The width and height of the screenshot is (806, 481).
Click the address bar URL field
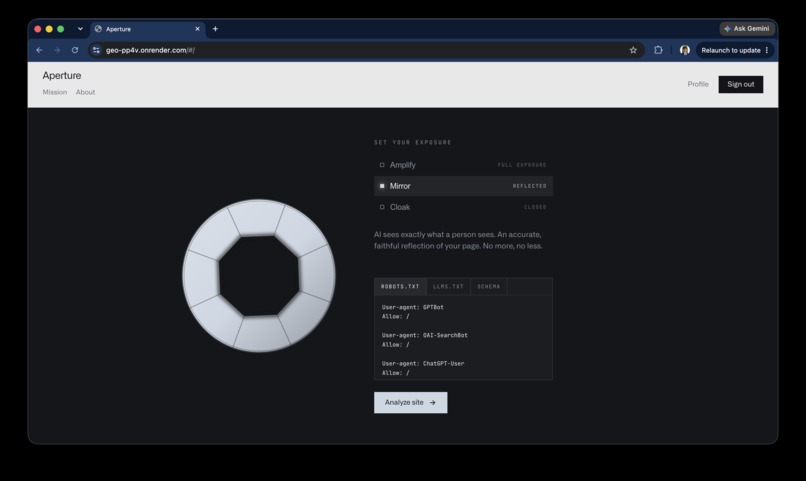[365, 50]
